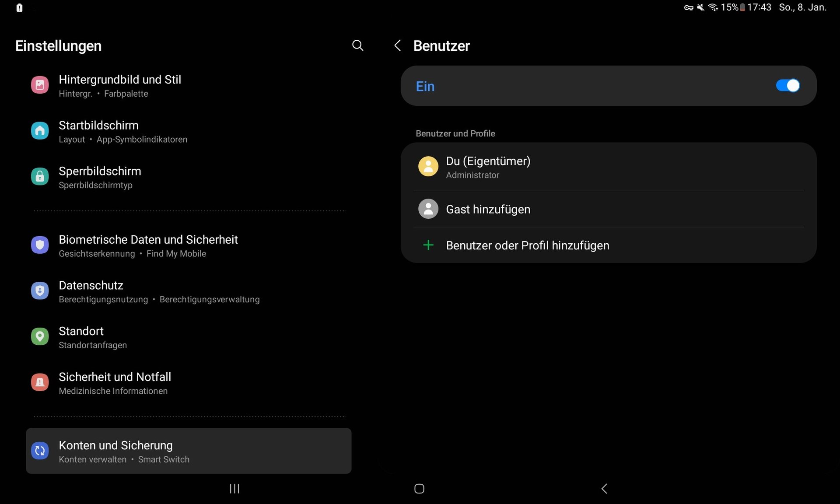Click the search magnifier icon in Einstellungen
Screen dimensions: 840x504
357,45
